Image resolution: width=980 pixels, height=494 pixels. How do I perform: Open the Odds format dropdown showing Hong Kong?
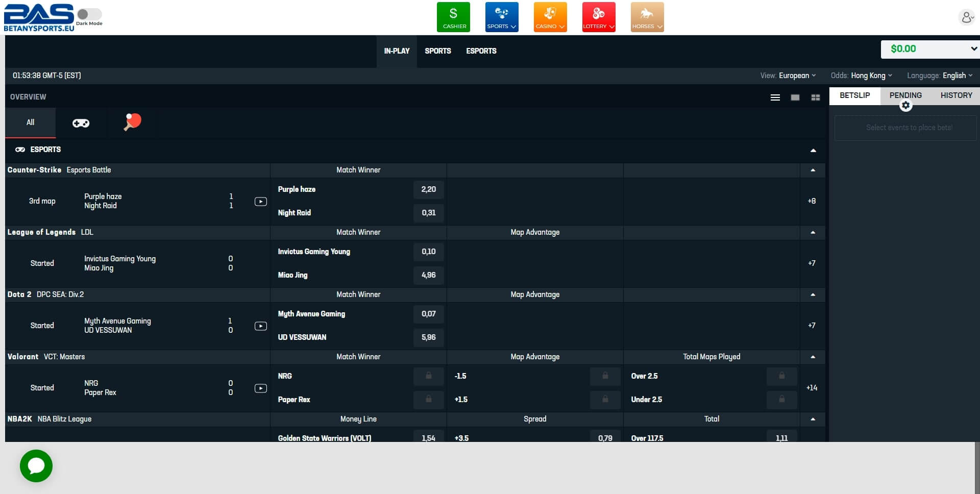870,75
